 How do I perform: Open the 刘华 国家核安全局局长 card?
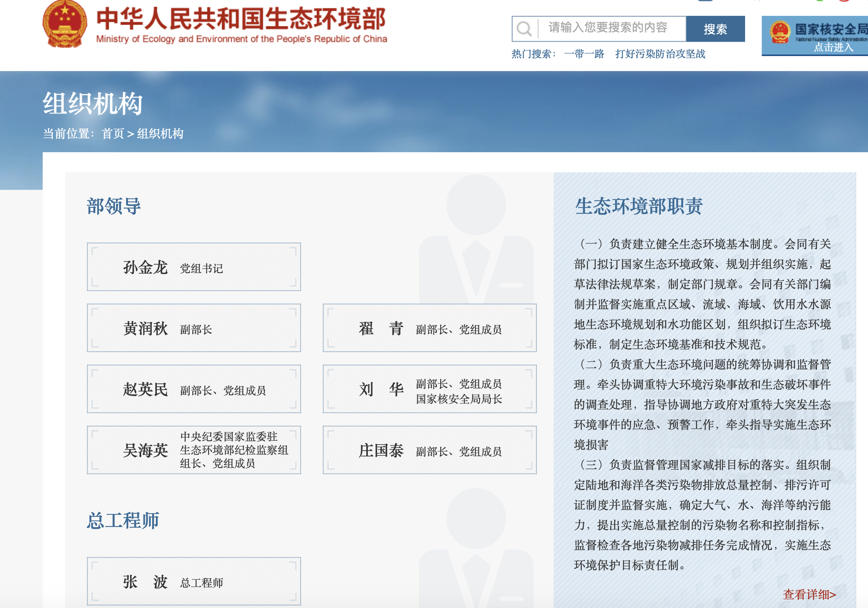tap(429, 389)
